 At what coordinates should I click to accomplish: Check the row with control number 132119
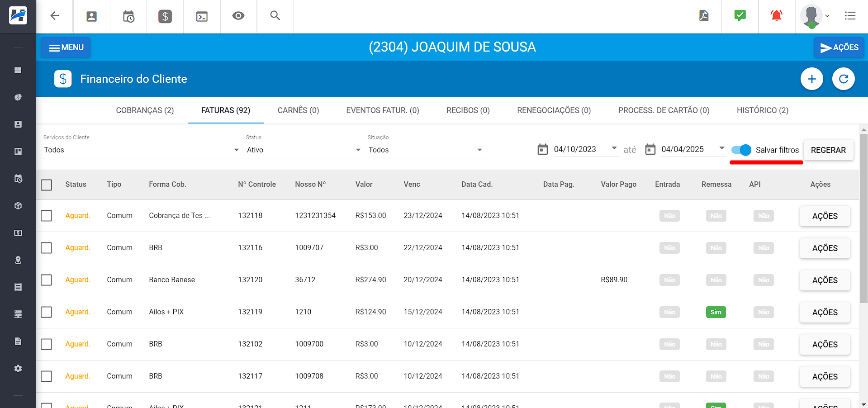47,312
